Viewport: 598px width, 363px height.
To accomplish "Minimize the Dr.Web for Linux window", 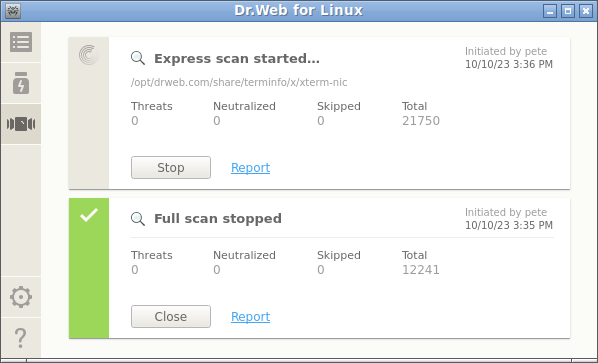I will point(550,11).
